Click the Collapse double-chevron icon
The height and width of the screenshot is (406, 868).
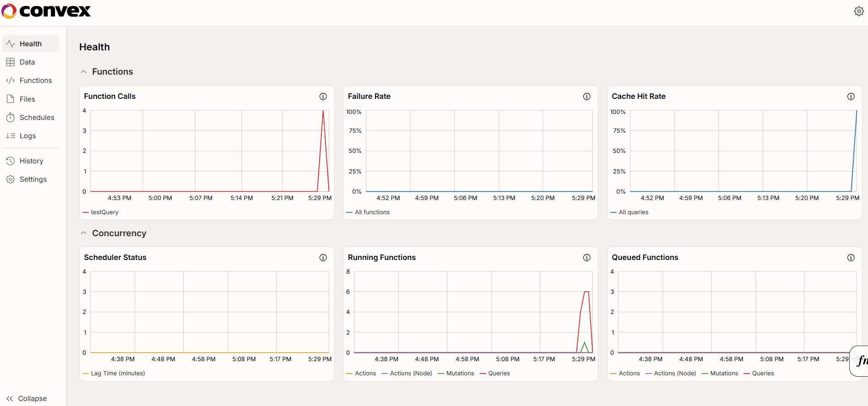click(x=10, y=399)
